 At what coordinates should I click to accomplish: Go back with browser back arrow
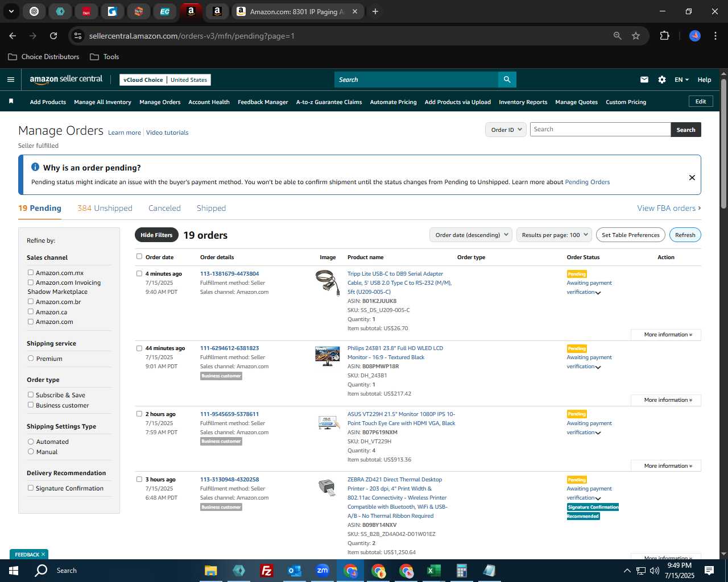click(x=13, y=36)
